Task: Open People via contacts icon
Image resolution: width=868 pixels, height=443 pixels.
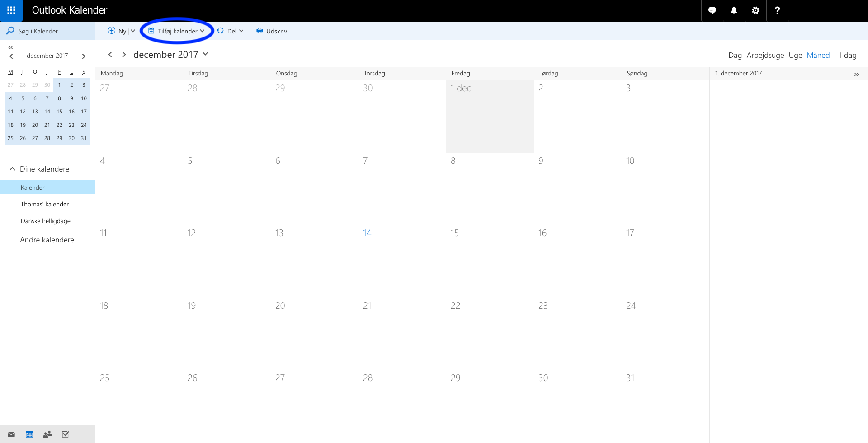Action: tap(47, 434)
